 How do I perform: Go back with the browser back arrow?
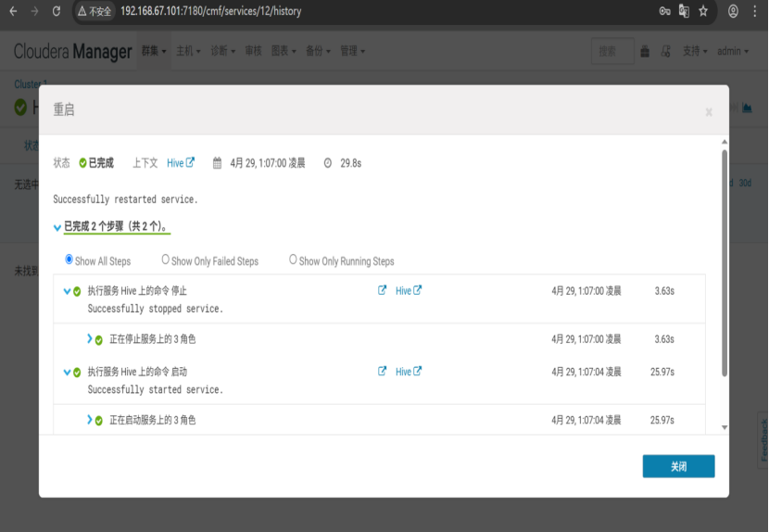tap(13, 11)
